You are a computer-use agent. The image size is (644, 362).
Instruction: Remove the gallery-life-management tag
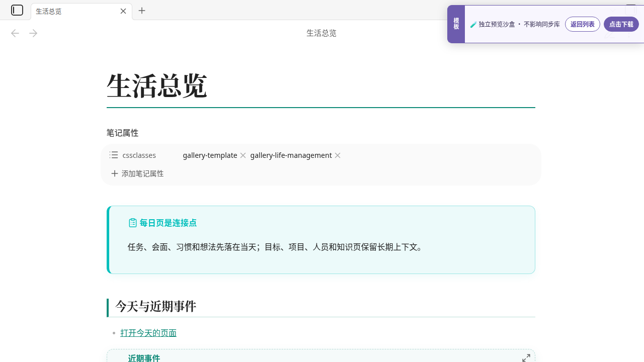(x=338, y=155)
